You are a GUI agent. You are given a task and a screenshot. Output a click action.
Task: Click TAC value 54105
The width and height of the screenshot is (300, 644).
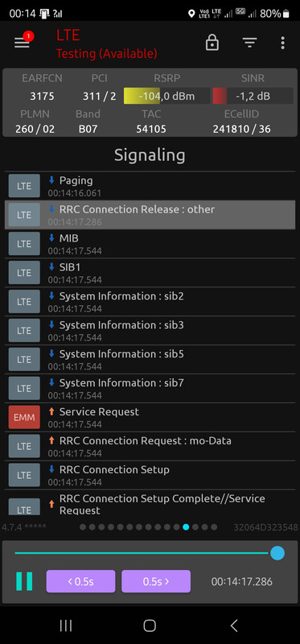[x=151, y=129]
